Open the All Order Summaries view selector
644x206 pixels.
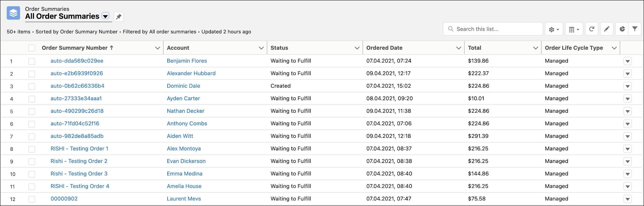[106, 16]
